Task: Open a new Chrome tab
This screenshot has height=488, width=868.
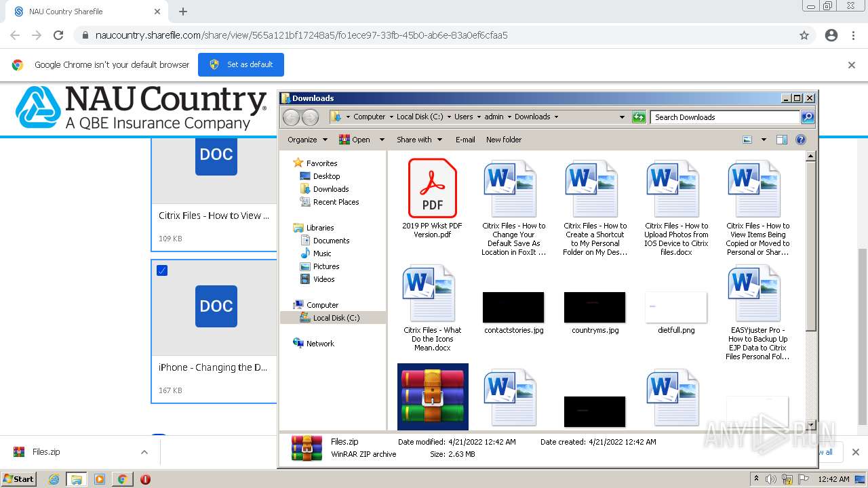Action: click(183, 12)
